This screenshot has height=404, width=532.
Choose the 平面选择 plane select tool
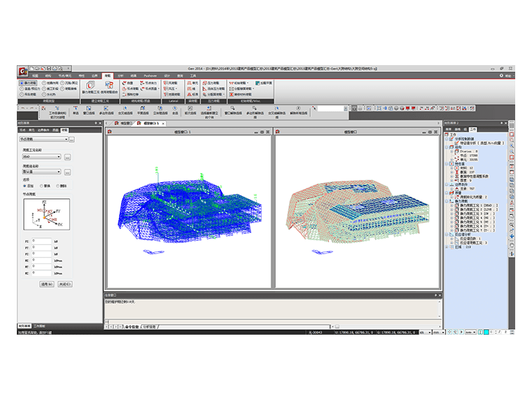click(143, 111)
